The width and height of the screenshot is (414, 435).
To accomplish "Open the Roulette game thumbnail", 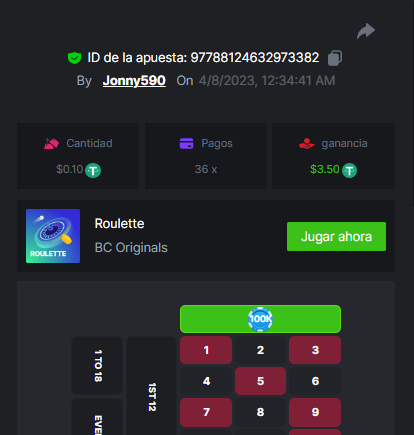I will click(x=53, y=236).
